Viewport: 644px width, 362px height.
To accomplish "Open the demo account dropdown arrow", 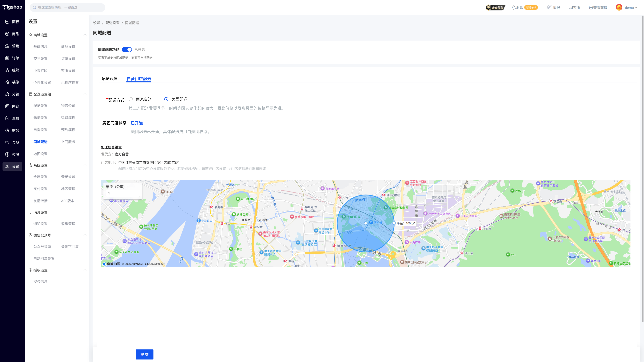I will click(x=636, y=8).
